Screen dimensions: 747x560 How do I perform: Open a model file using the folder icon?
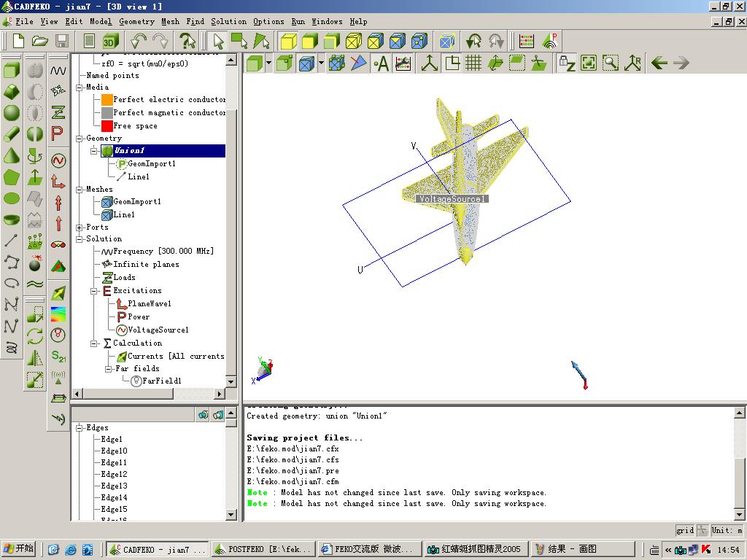pos(40,41)
